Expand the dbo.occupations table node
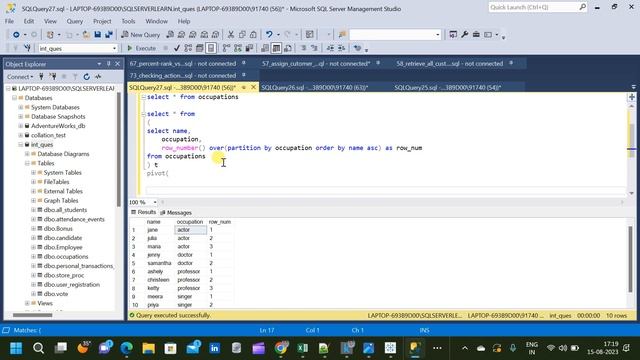The image size is (640, 360). tap(33, 257)
